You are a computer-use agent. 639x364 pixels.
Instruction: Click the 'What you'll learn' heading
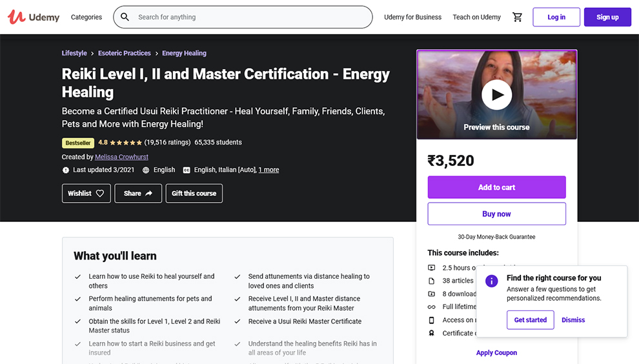(x=115, y=256)
